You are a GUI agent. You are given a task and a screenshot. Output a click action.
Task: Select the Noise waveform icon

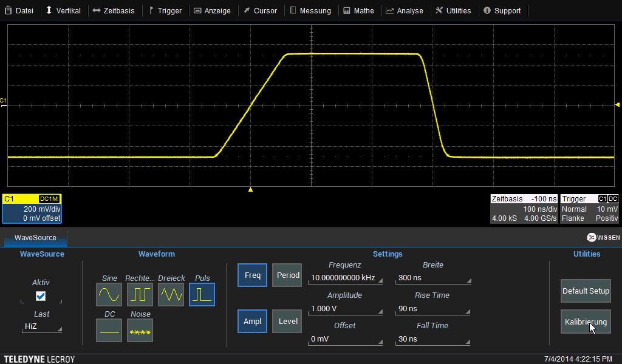tap(140, 331)
